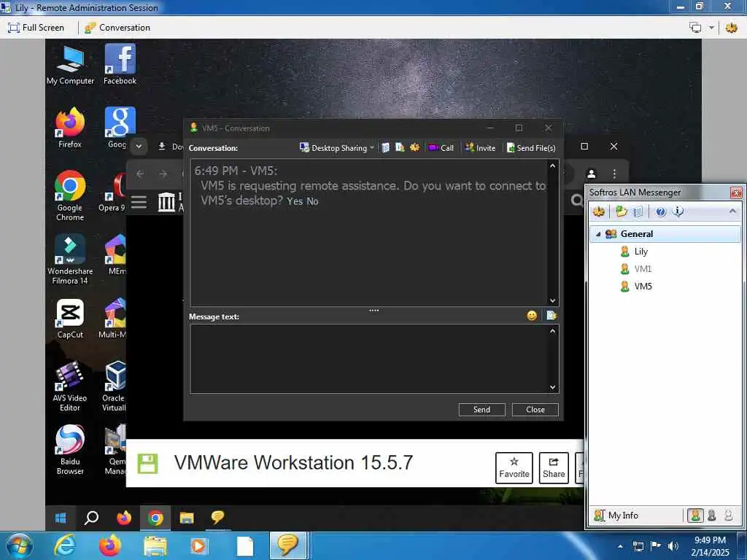The image size is (747, 560).
Task: Open File Explorer on remote taskbar
Action: [x=186, y=518]
